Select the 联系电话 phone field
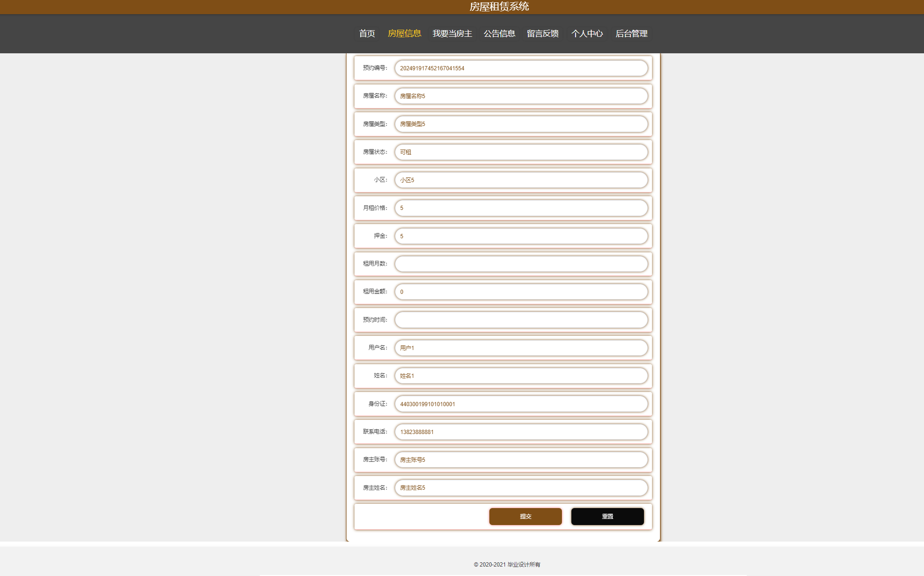924x576 pixels. point(521,432)
